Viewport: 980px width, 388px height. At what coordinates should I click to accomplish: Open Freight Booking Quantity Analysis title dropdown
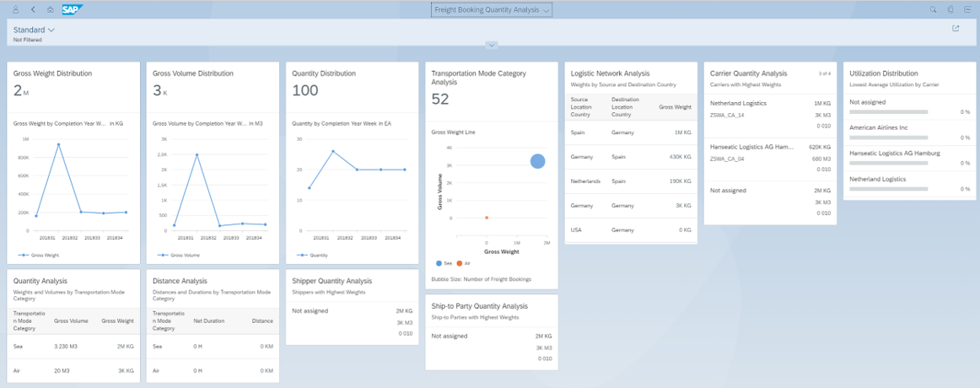(491, 10)
